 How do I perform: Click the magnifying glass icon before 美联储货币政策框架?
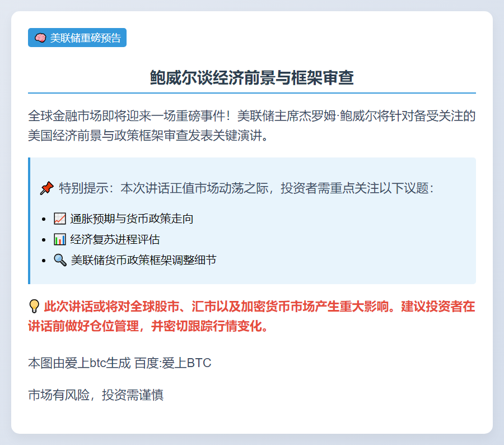pos(59,260)
